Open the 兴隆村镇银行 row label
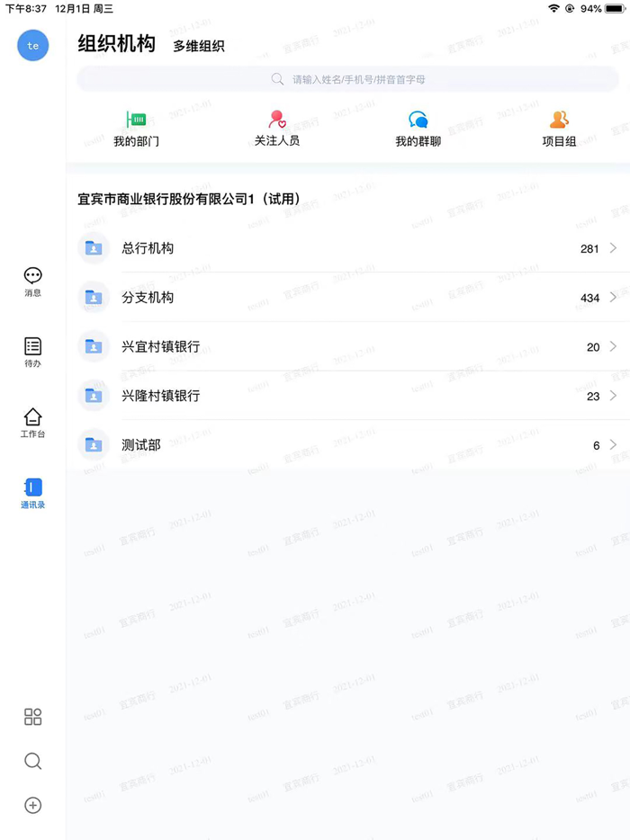The height and width of the screenshot is (840, 630). tap(161, 396)
